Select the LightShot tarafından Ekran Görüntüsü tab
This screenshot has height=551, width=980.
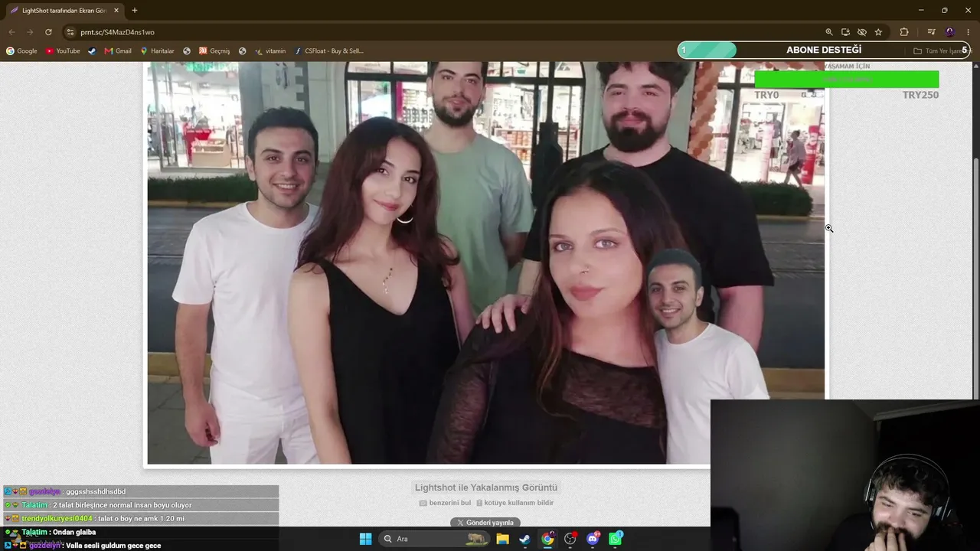64,11
